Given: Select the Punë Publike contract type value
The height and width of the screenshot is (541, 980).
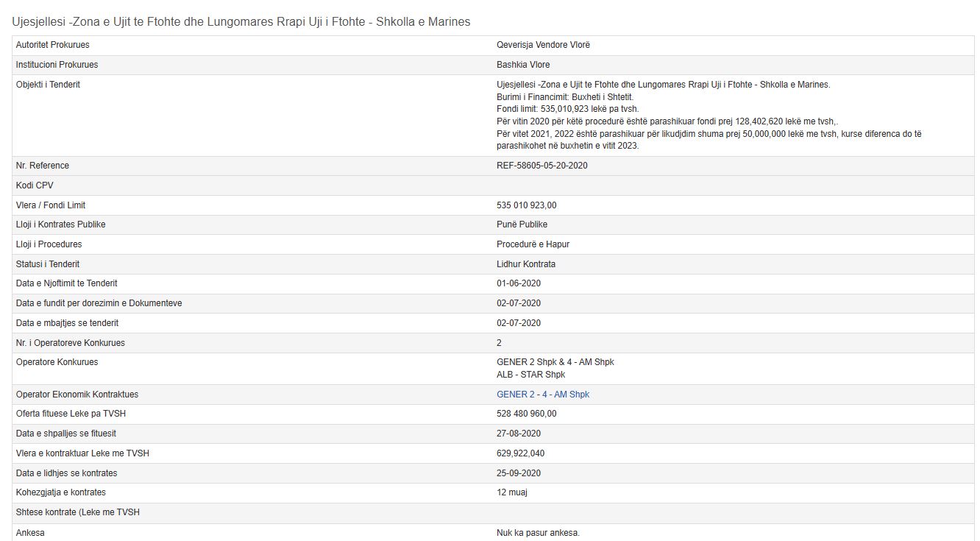Looking at the screenshot, I should tap(522, 224).
